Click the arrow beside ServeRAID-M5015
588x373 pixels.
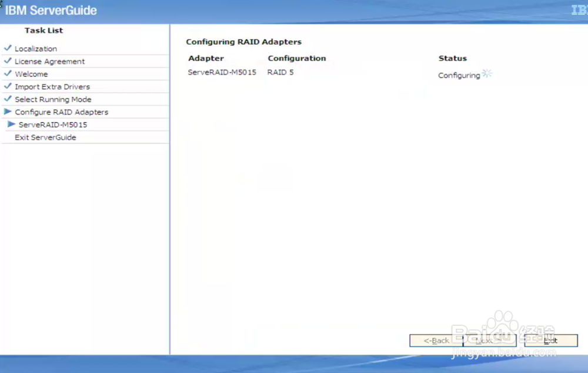click(x=12, y=125)
